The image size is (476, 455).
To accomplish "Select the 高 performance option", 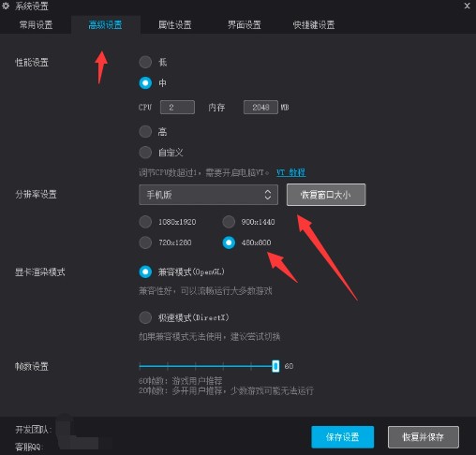I will (x=145, y=131).
